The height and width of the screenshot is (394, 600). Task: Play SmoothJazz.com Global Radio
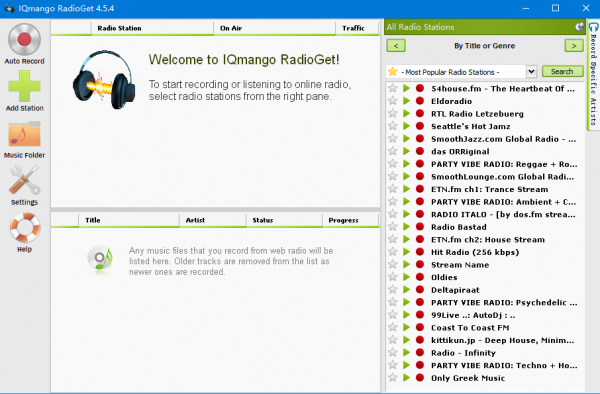point(406,139)
